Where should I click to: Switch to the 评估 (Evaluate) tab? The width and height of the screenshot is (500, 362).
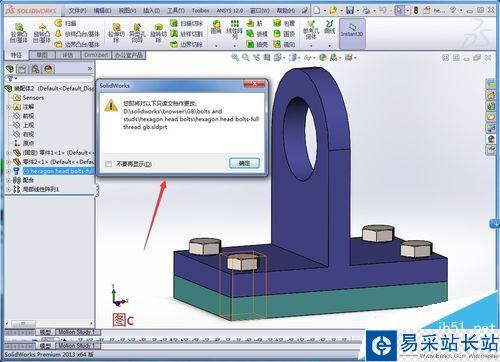(x=68, y=55)
